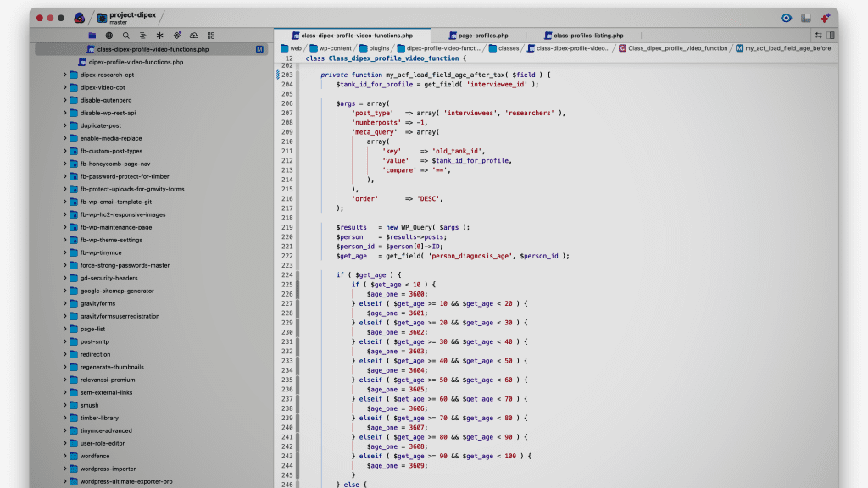Click line number 219 in the gutter
868x488 pixels.
click(x=287, y=227)
